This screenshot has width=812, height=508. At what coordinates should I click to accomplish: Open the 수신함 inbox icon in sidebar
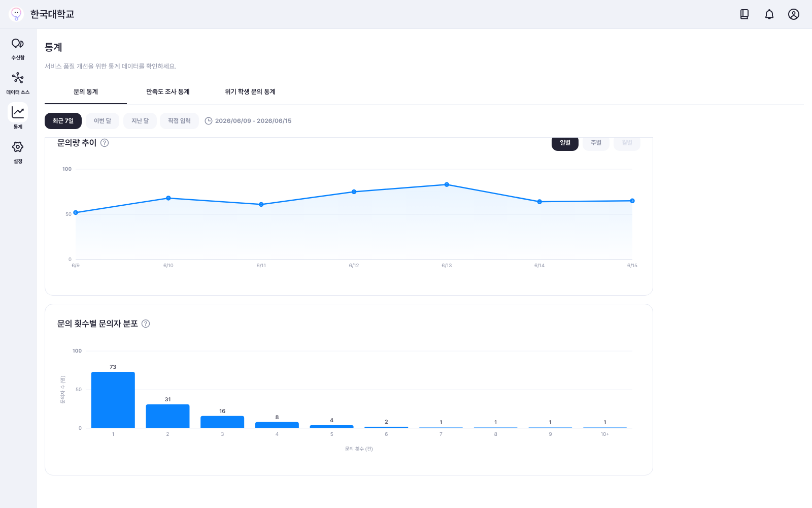tap(18, 44)
